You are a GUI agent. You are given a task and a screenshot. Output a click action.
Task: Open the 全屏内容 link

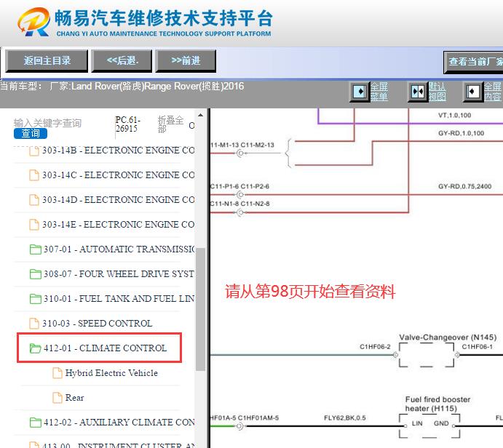[492, 92]
